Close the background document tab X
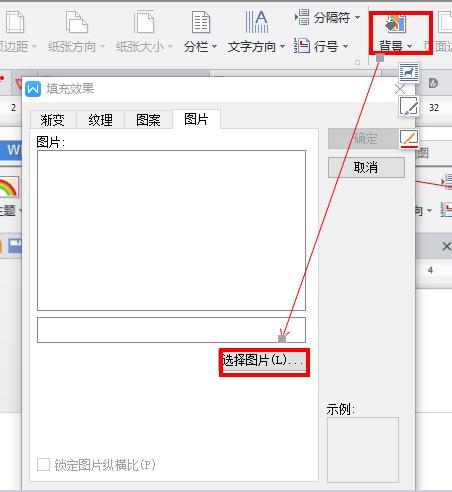Screen dimensions: 452x492 [446, 247]
